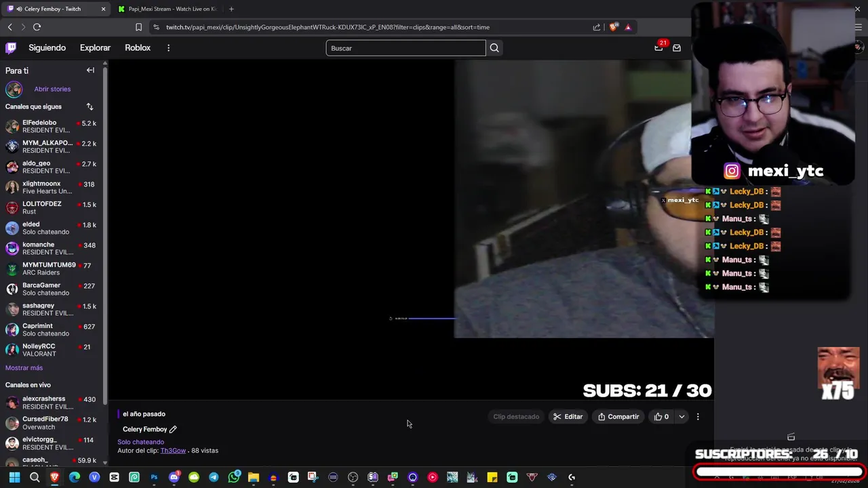Open NolleyRCC channel

point(52,350)
